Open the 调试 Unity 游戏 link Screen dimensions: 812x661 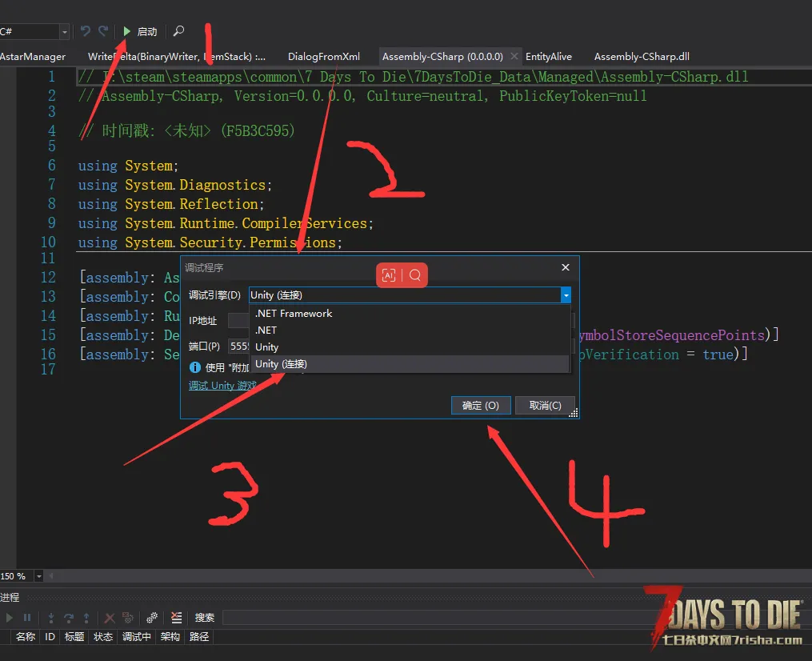coord(222,386)
